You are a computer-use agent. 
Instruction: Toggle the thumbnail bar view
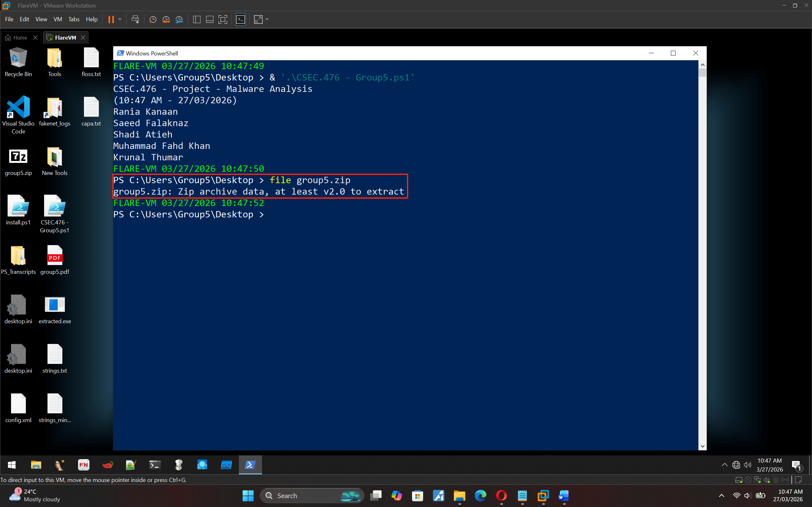[x=210, y=19]
